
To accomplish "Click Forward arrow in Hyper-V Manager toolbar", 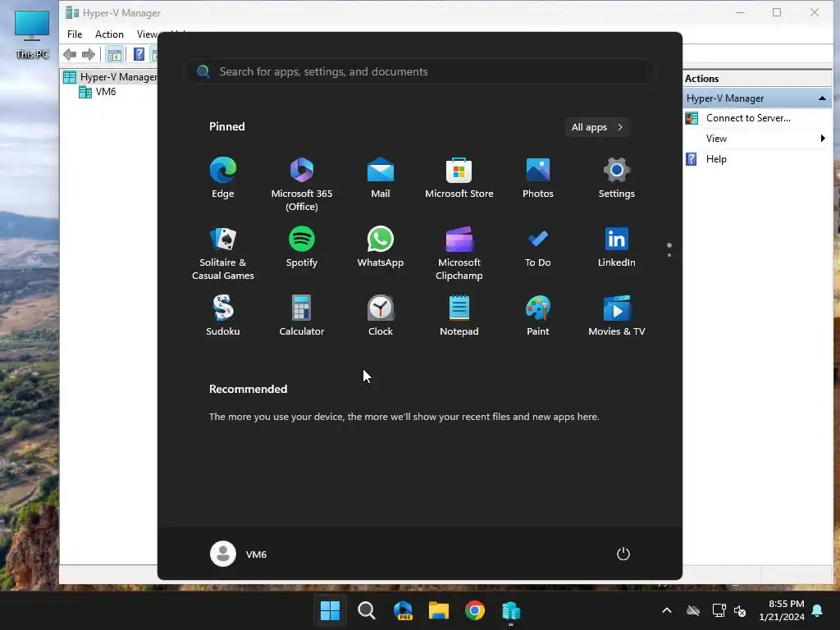I will (x=89, y=54).
